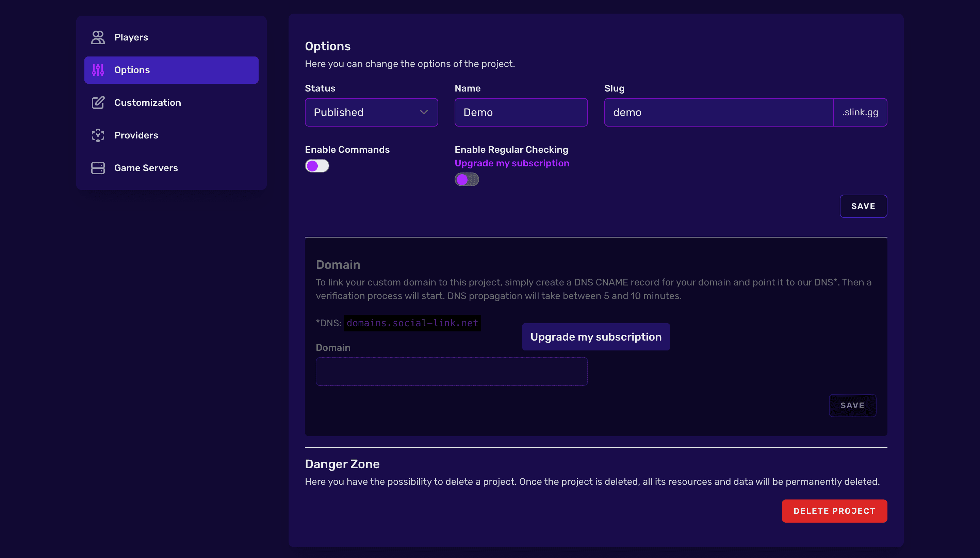Click the Name field containing Demo
The width and height of the screenshot is (980, 558).
[x=521, y=112]
